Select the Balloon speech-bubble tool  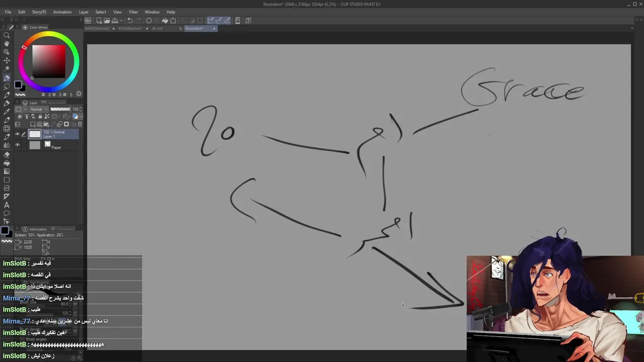point(7,213)
